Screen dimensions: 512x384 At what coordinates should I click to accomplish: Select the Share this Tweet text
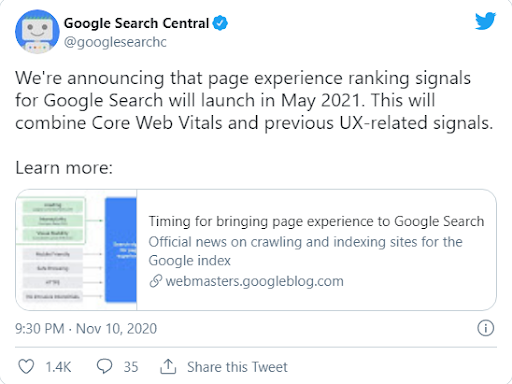pos(237,367)
